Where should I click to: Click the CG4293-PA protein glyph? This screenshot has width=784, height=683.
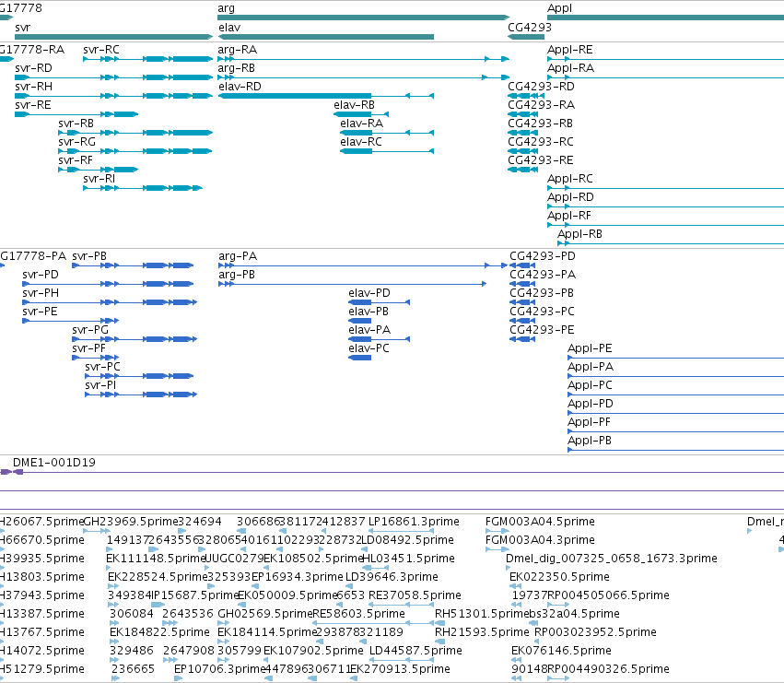click(x=522, y=284)
